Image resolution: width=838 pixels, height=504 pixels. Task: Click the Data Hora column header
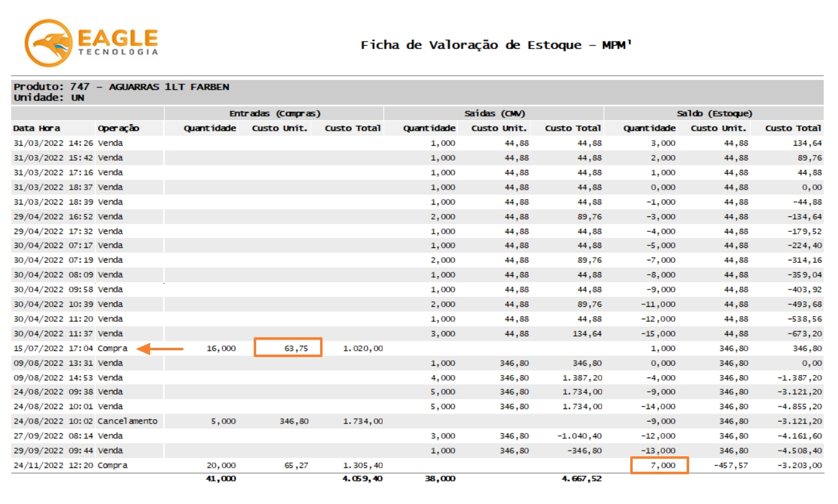tap(37, 128)
